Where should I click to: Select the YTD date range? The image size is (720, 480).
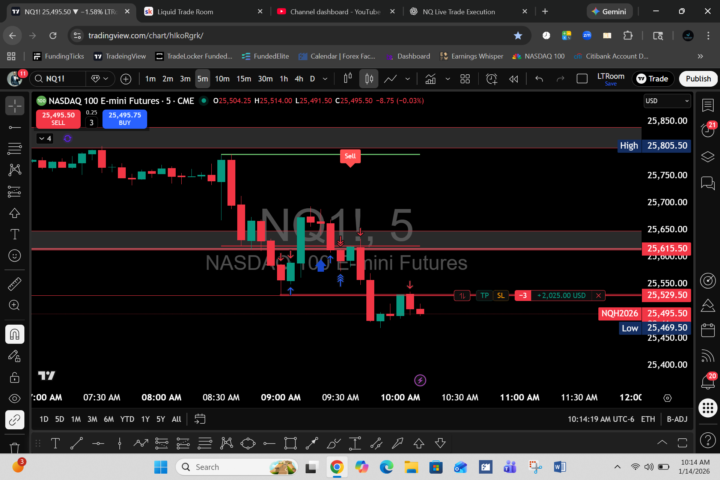[127, 419]
